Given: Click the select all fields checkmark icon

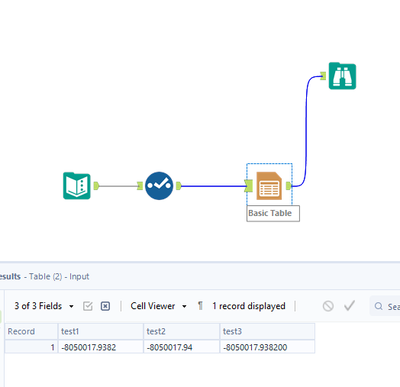Looking at the screenshot, I should click(88, 306).
